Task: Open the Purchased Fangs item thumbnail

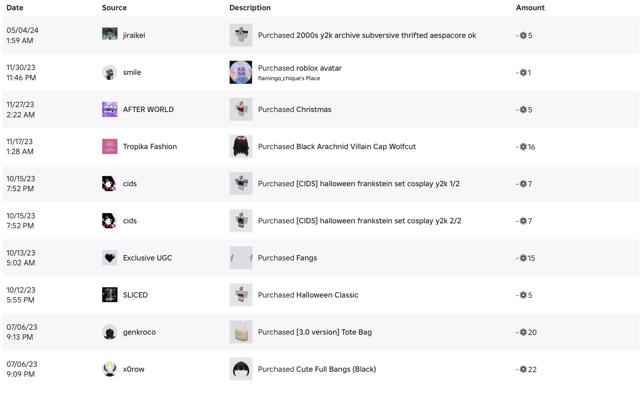Action: point(241,258)
